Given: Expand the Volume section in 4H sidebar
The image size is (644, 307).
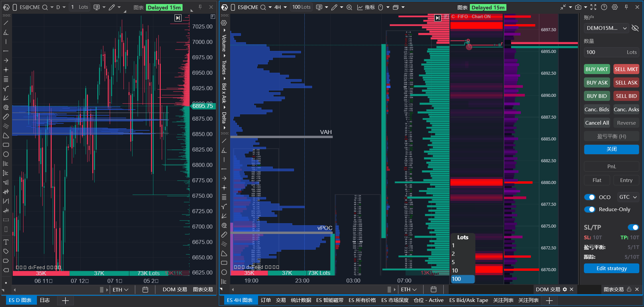Looking at the screenshot, I should (224, 43).
